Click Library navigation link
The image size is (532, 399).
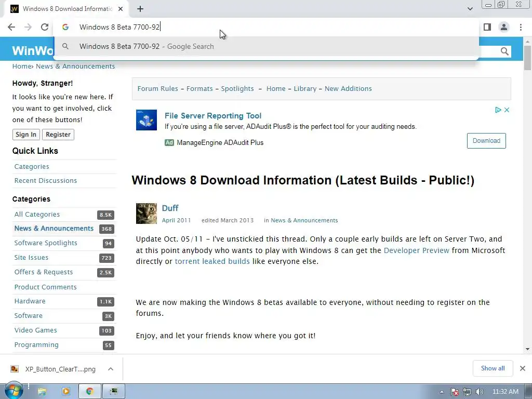[305, 88]
